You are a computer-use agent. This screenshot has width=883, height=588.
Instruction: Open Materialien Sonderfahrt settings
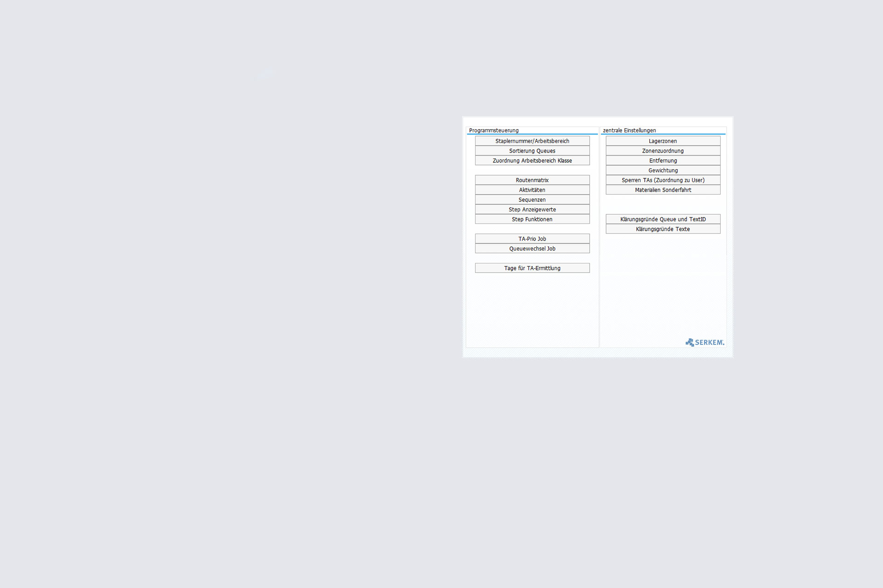coord(663,190)
